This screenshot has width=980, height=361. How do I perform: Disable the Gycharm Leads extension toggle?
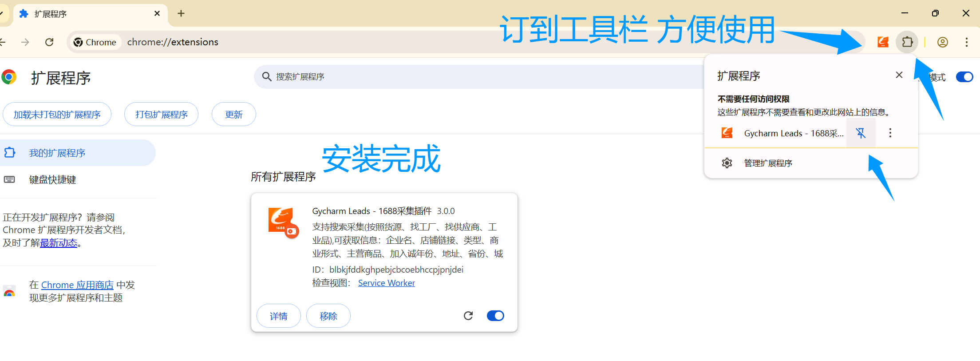(495, 316)
